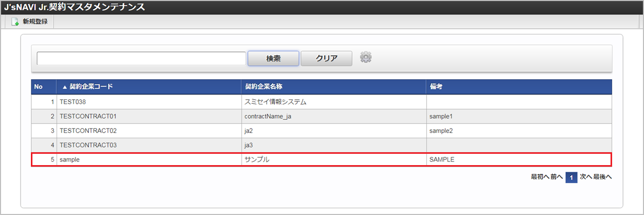644x215 pixels.
Task: Go to 前へ previous page link
Action: coord(556,177)
